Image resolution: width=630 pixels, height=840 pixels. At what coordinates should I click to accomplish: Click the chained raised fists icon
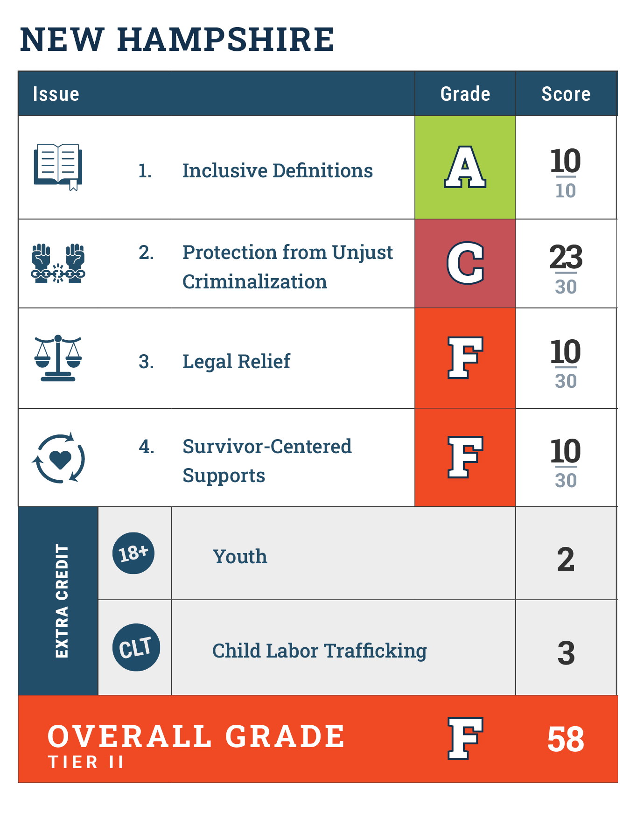click(58, 264)
